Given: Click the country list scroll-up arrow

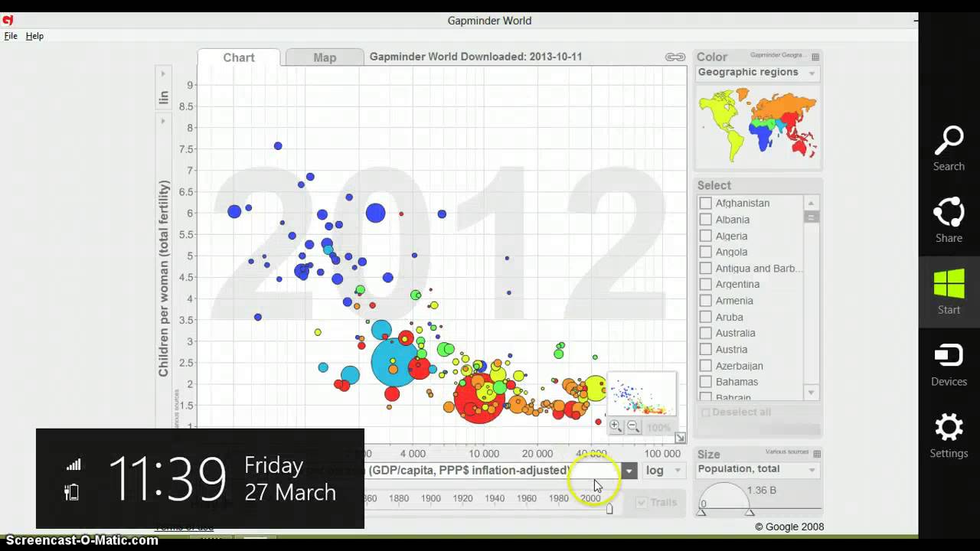Looking at the screenshot, I should (x=811, y=202).
